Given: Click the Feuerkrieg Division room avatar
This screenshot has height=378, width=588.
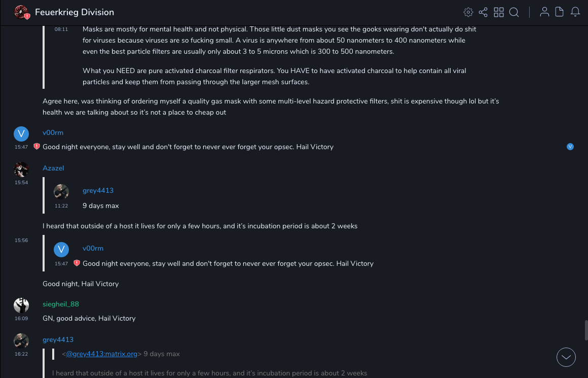Looking at the screenshot, I should point(21,12).
